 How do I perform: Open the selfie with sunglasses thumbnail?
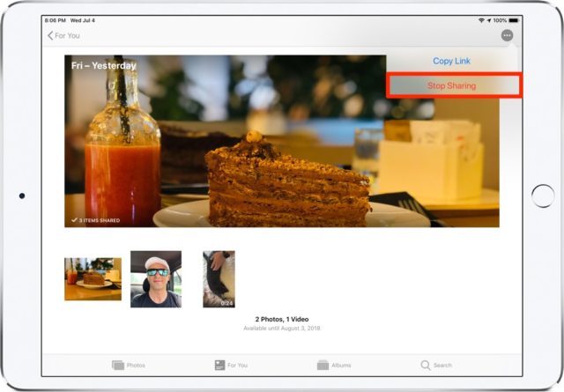[x=156, y=279]
